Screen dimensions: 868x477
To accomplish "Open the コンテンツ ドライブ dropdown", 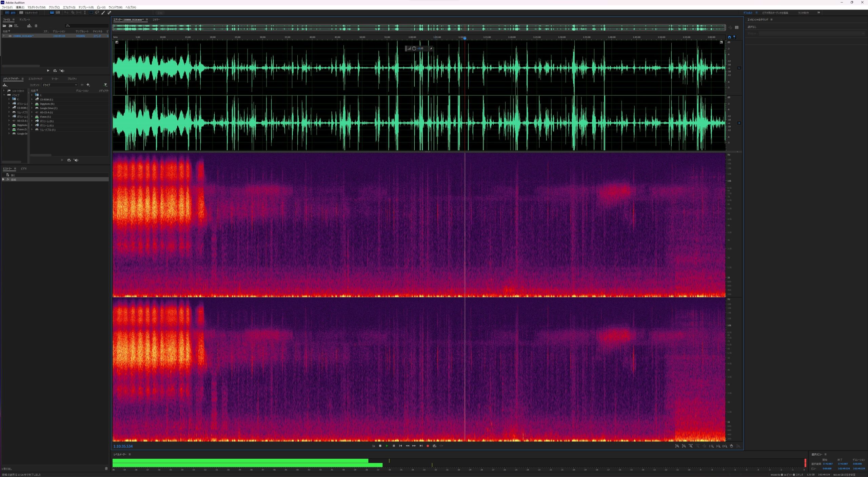I will click(x=60, y=85).
